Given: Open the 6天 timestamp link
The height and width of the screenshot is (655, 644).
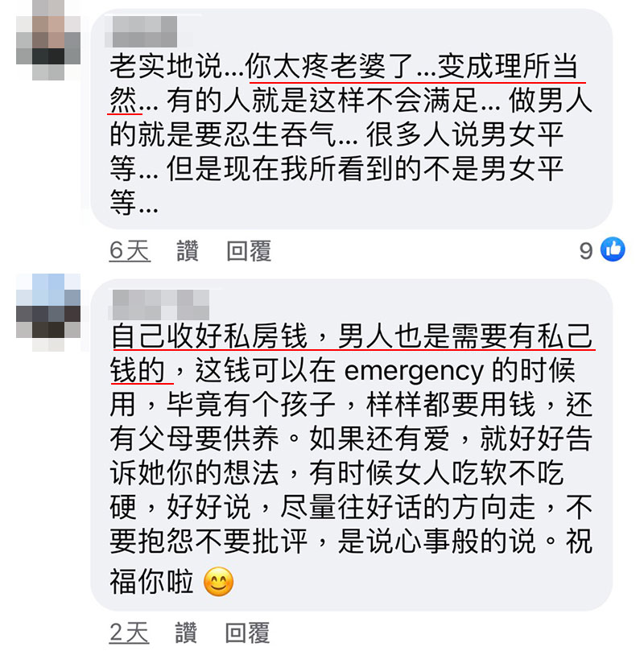Looking at the screenshot, I should pyautogui.click(x=130, y=250).
